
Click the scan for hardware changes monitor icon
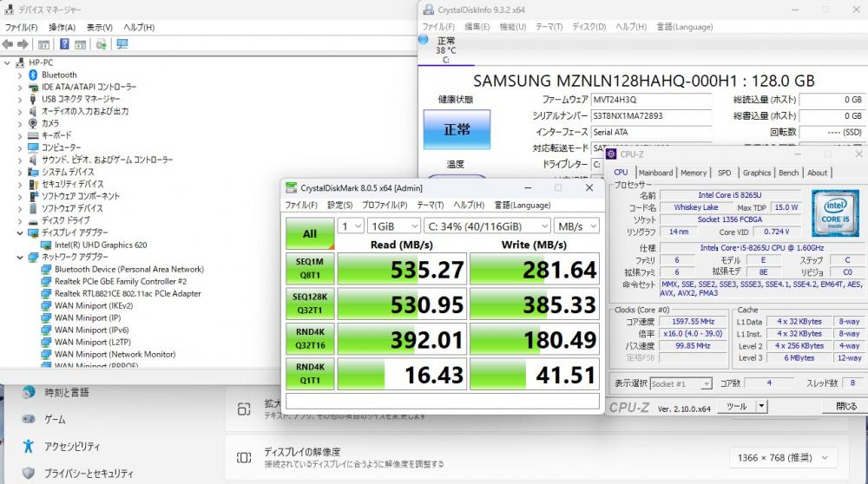pyautogui.click(x=122, y=44)
